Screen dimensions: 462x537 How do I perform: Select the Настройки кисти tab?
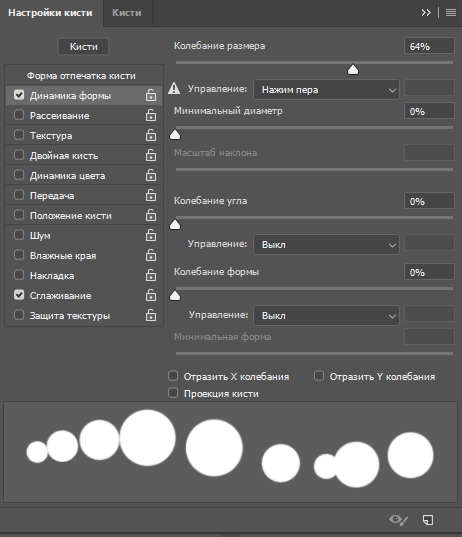click(x=50, y=13)
